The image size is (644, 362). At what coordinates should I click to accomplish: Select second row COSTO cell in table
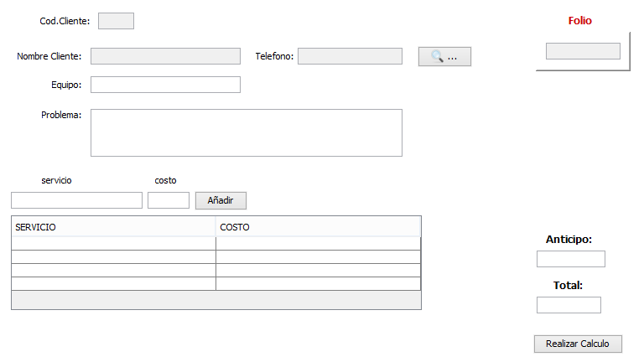tap(319, 257)
